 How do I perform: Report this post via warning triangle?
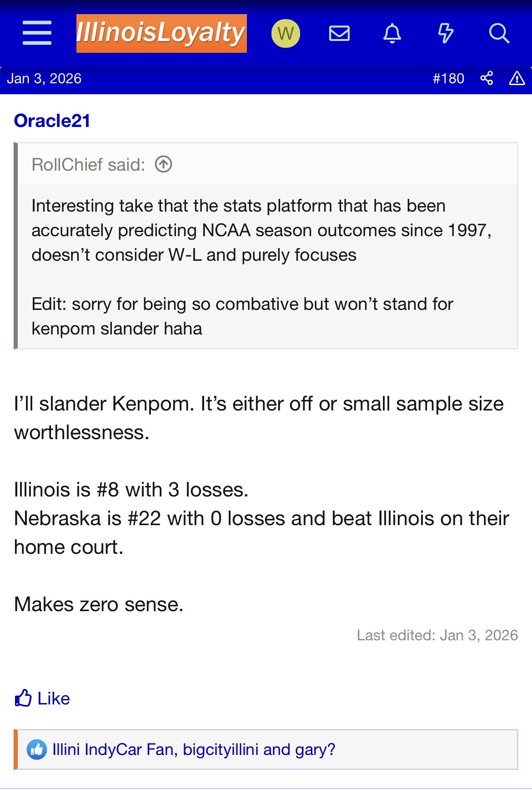(x=517, y=78)
